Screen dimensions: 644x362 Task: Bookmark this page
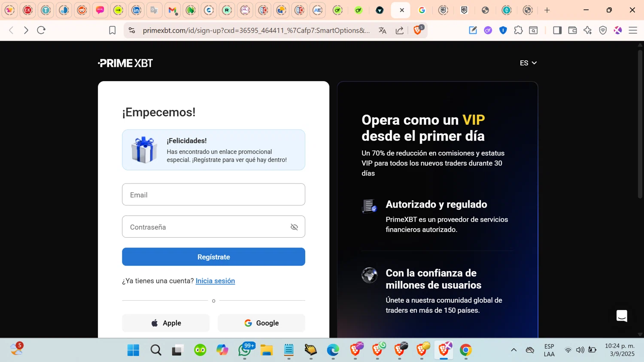[x=112, y=30]
